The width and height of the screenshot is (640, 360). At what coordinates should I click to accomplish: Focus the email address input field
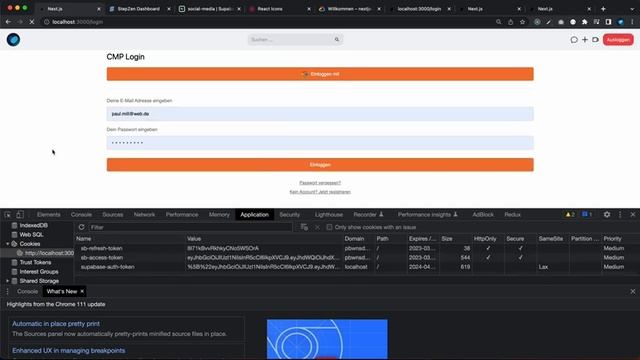click(320, 113)
